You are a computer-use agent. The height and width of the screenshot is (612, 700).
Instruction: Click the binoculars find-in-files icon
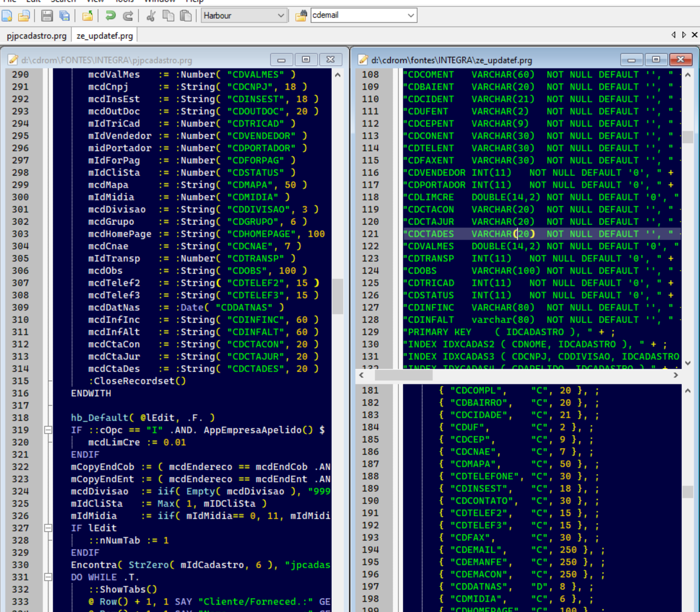click(x=301, y=16)
